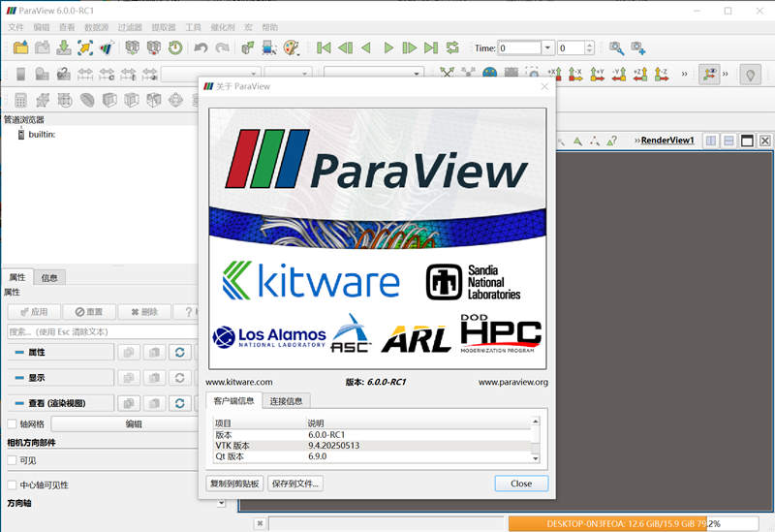Click the Find Data selection icon

tap(269, 47)
